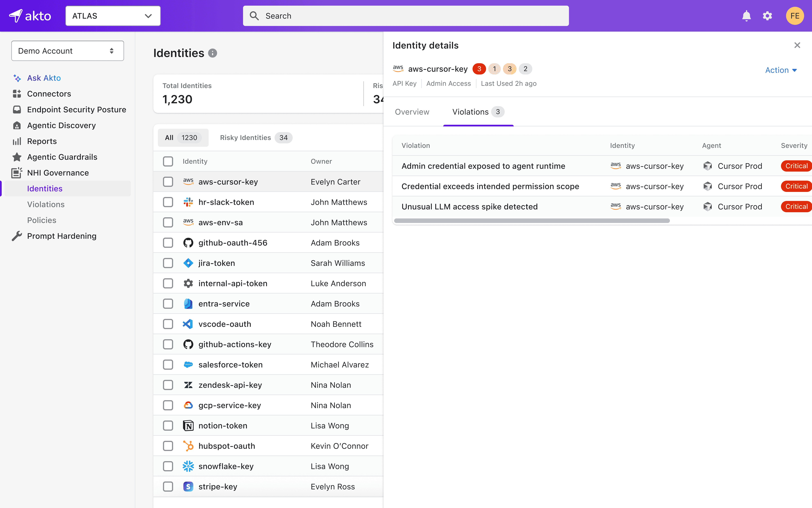The height and width of the screenshot is (508, 812).
Task: Check the hr-slack-token row checkbox
Action: point(168,202)
